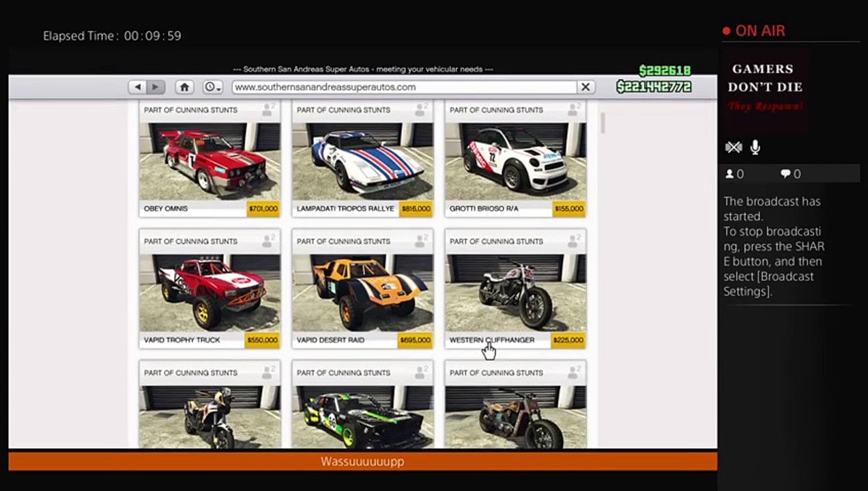Select the $816,000 price tag

click(x=416, y=209)
